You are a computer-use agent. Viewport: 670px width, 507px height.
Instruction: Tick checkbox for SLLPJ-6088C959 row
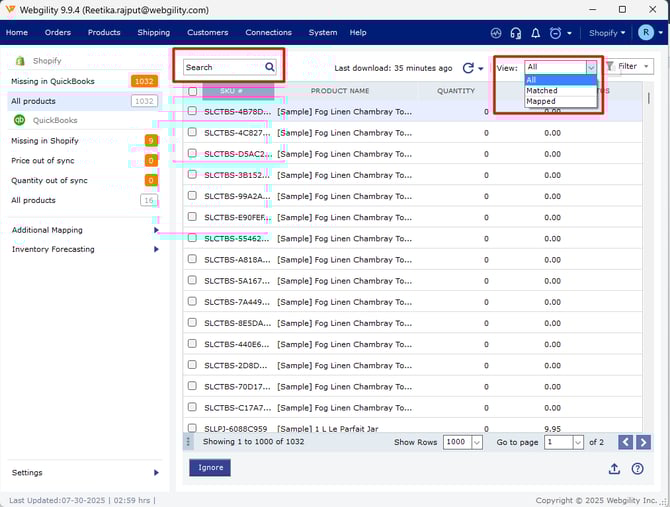point(192,428)
